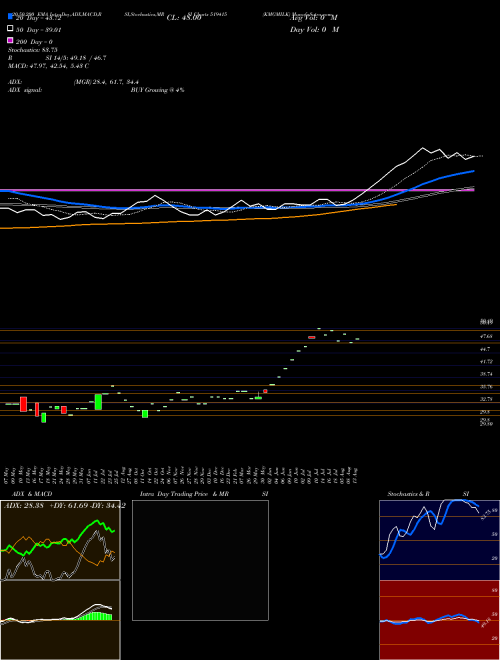Screen dimensions: 500x660
Task: Click the 'BUY Growing @ 4%' ADX signal
Action: point(157,90)
